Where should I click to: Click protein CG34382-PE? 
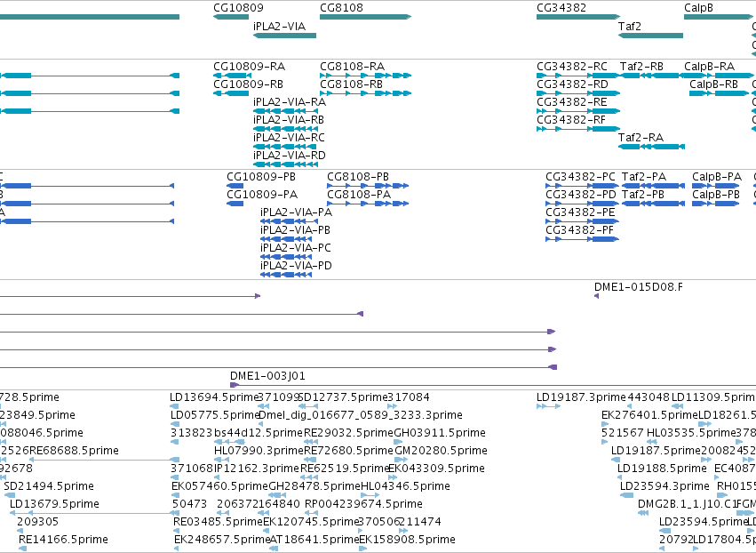580,212
